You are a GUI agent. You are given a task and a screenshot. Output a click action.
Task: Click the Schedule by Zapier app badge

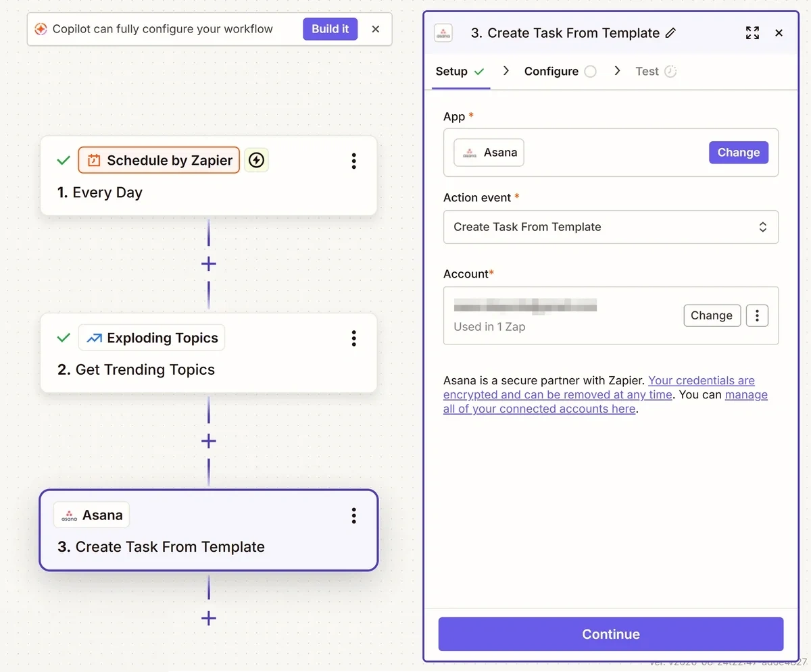pos(159,160)
